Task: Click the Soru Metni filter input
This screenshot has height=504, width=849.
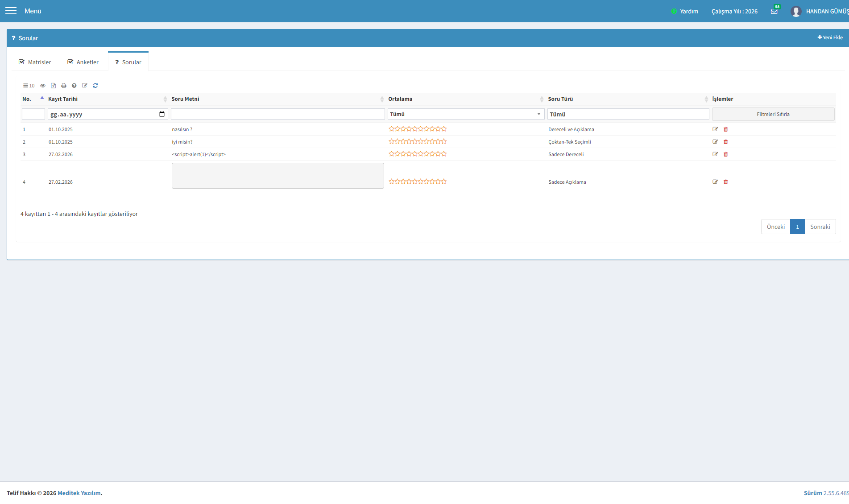Action: (x=277, y=114)
